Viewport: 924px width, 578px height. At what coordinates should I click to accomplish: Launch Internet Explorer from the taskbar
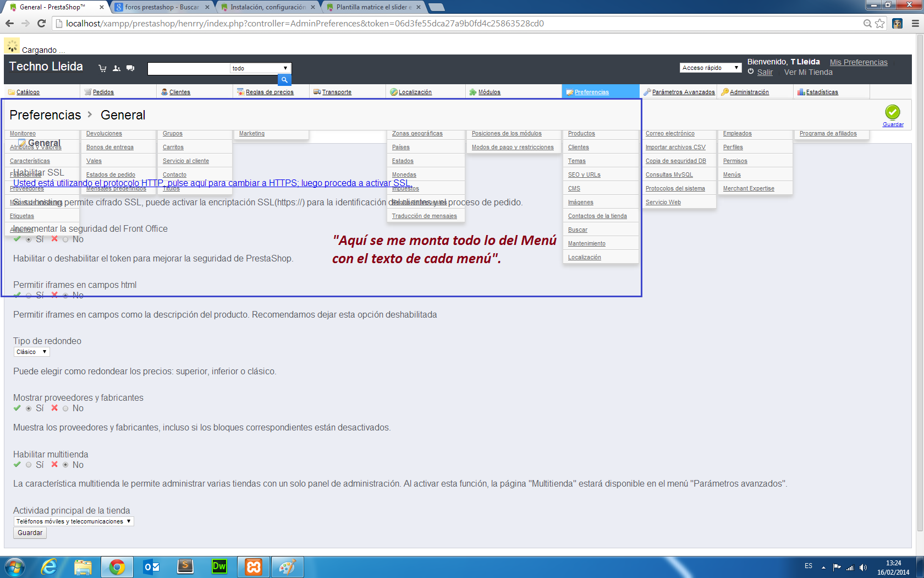coord(50,566)
